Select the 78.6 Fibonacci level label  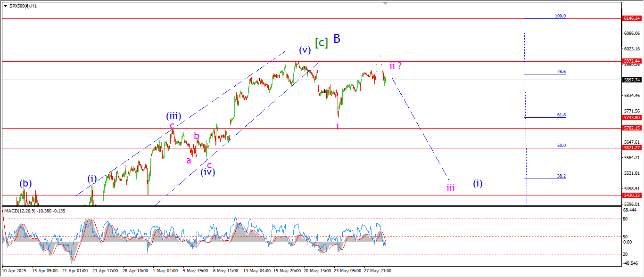click(x=561, y=72)
